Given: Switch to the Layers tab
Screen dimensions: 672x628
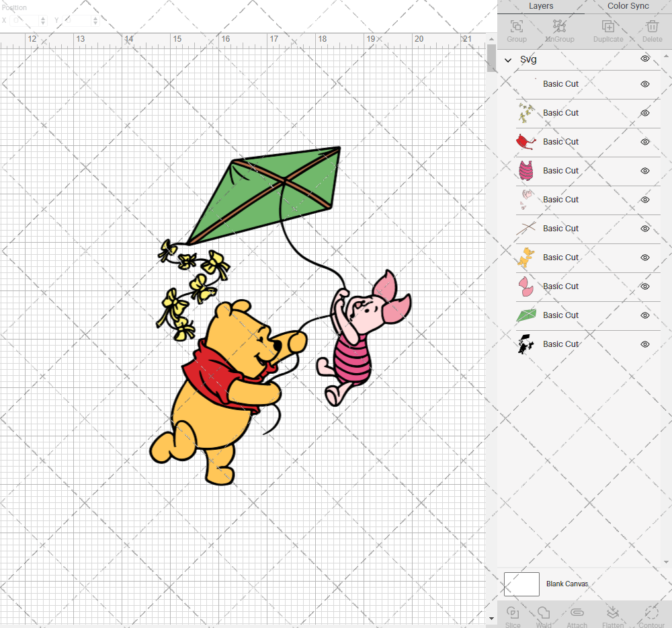Looking at the screenshot, I should click(541, 6).
